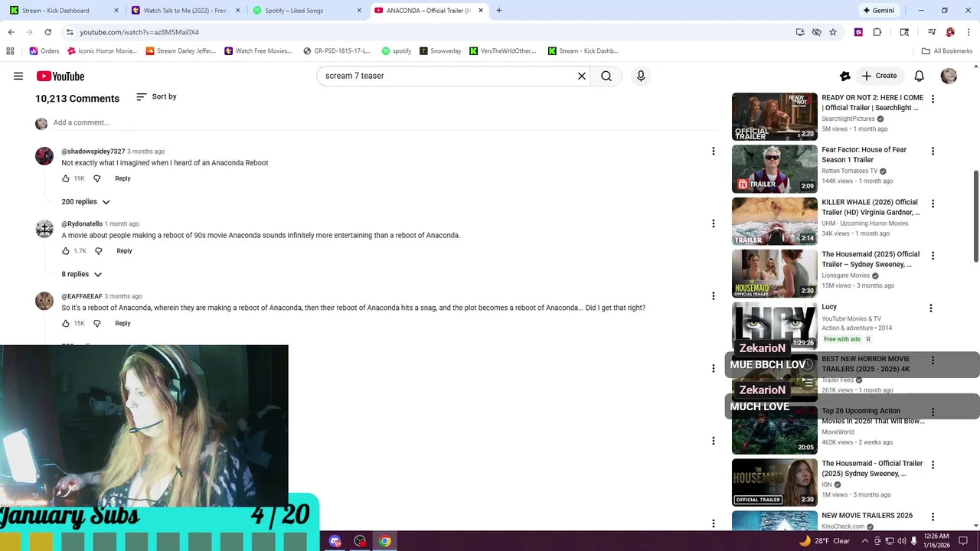Open the Iconic Horror Movie bookmark
The width and height of the screenshot is (980, 551).
click(102, 51)
